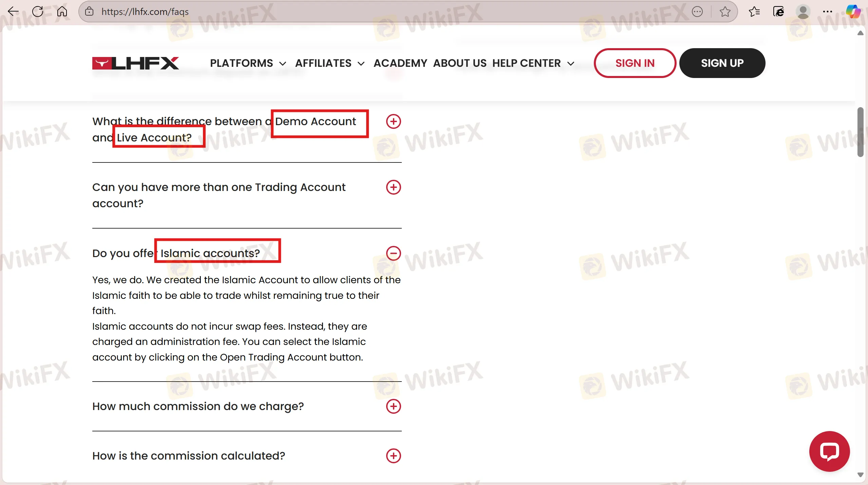This screenshot has height=485, width=868.
Task: Add this page to favorites star
Action: pyautogui.click(x=725, y=12)
